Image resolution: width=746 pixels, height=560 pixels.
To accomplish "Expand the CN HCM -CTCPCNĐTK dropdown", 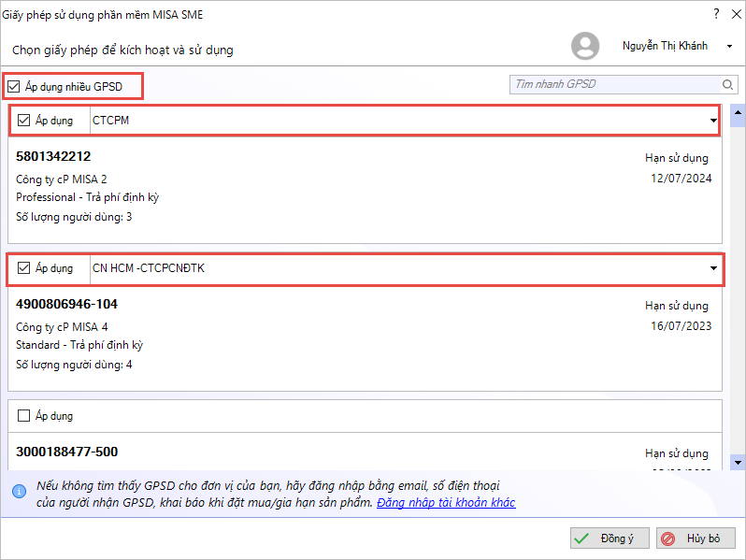I will [x=712, y=268].
